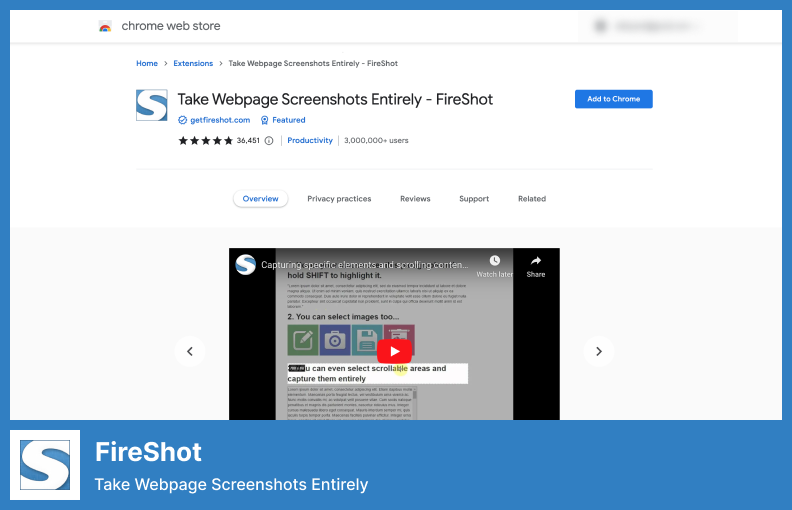Select the Overview tab
The width and height of the screenshot is (792, 510).
(x=261, y=199)
